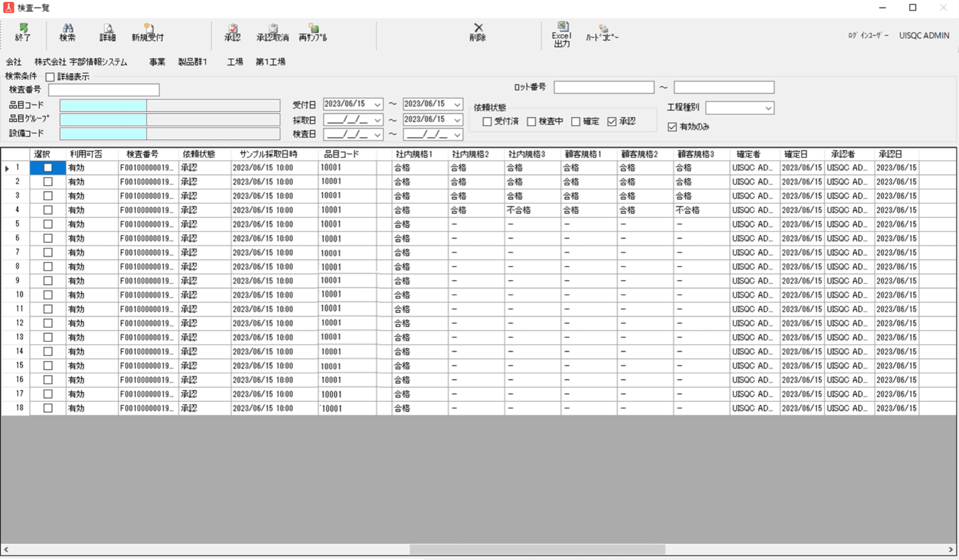Enable the 詳細表示 checkbox
This screenshot has height=560, width=959.
click(50, 77)
